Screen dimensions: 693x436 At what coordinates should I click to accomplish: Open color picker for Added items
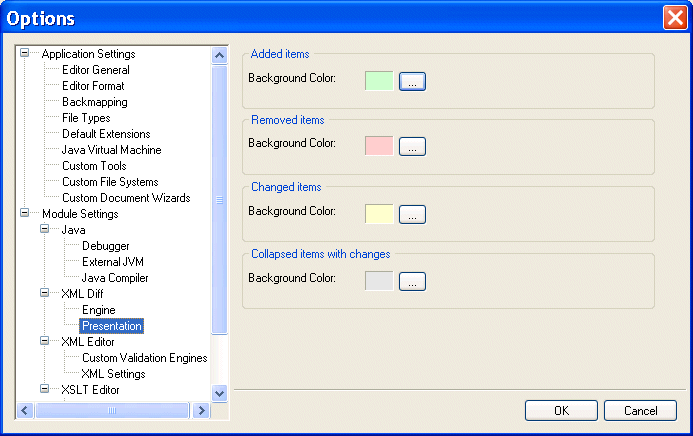click(413, 81)
